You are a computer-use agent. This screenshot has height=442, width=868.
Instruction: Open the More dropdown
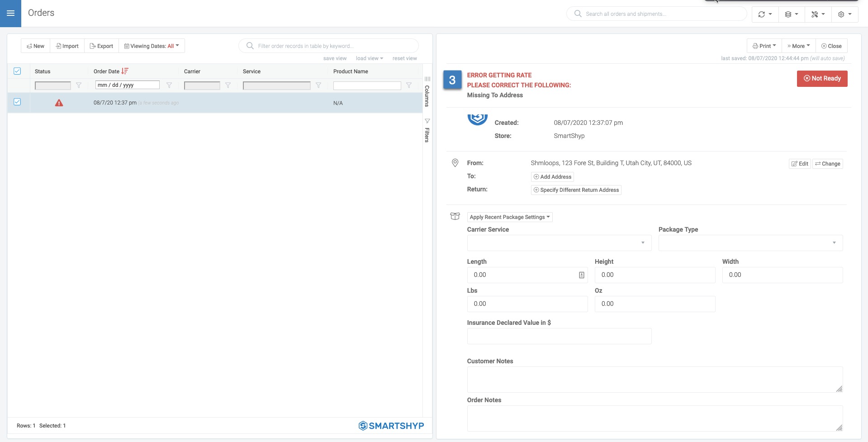798,46
